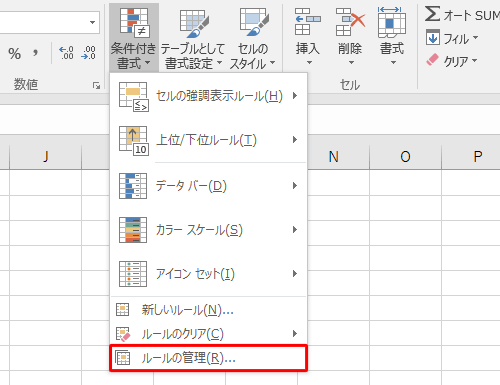Image resolution: width=500 pixels, height=385 pixels.
Task: Expand the 挿入 dropdown arrow
Action: [309, 62]
